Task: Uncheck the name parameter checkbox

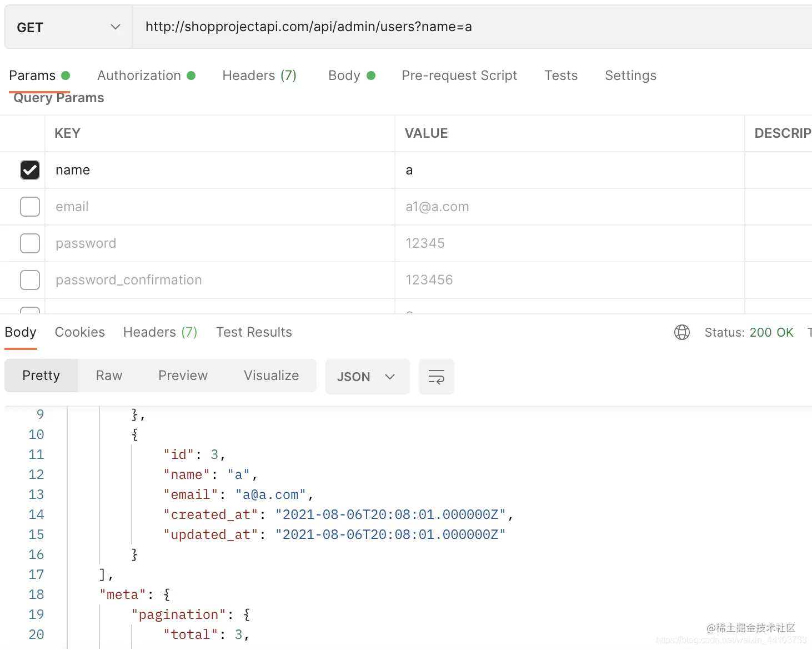Action: 30,170
